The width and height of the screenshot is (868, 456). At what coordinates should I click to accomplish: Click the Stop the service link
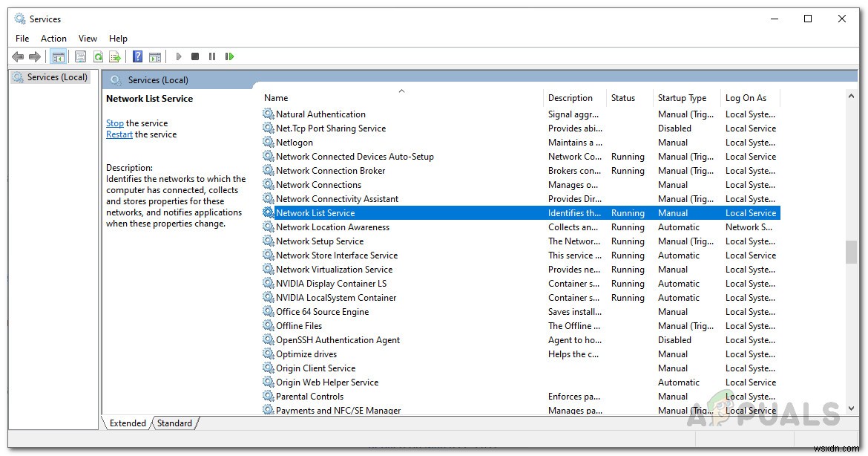pos(114,123)
